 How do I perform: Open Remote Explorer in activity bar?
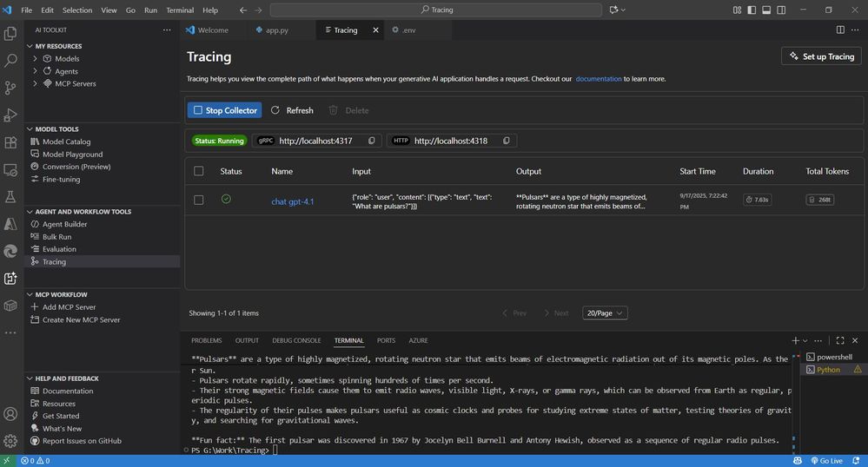pos(10,170)
